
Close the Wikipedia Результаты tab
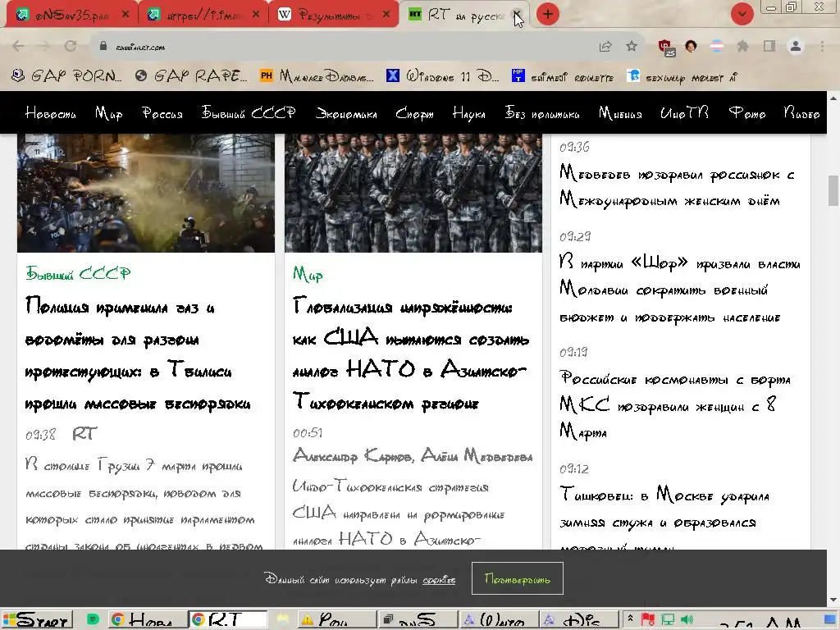coord(386,15)
